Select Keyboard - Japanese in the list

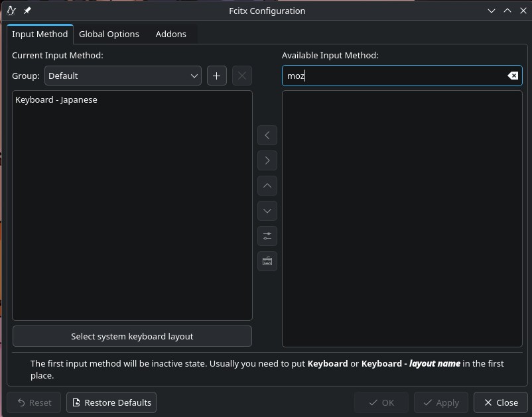(56, 100)
